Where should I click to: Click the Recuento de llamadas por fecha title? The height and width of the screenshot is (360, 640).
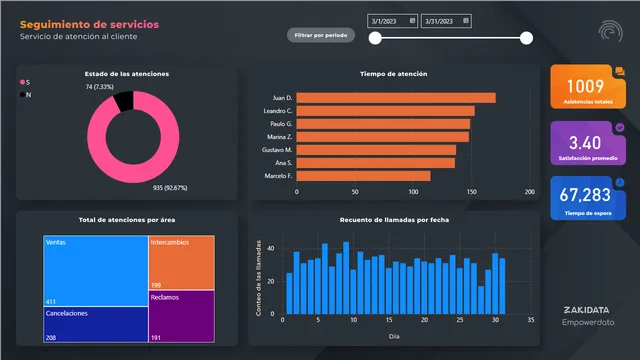coord(394,220)
